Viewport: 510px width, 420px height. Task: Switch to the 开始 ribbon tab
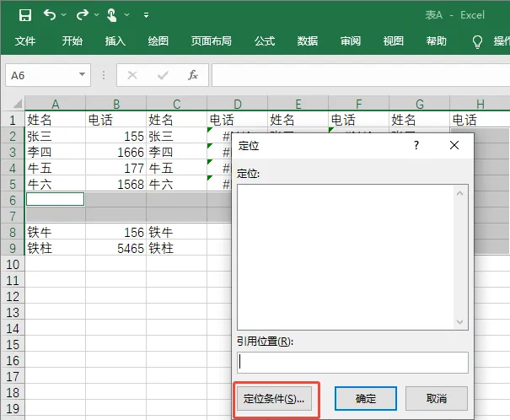pyautogui.click(x=72, y=41)
